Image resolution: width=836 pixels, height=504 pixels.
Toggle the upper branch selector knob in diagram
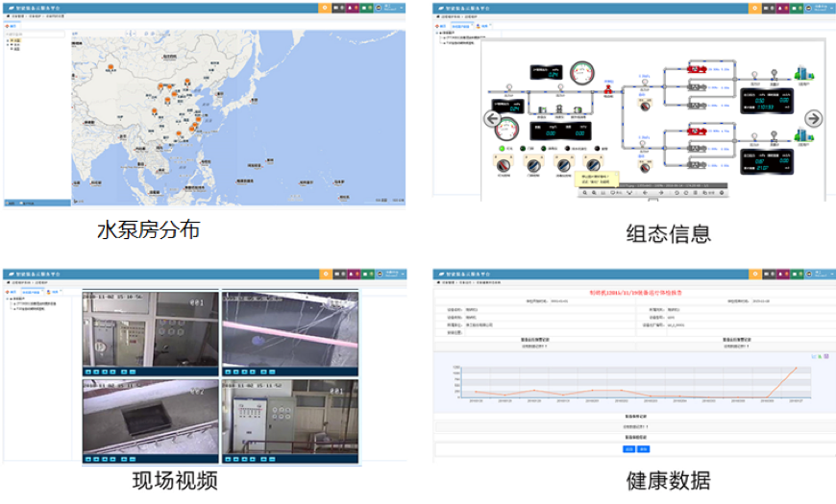click(x=645, y=106)
